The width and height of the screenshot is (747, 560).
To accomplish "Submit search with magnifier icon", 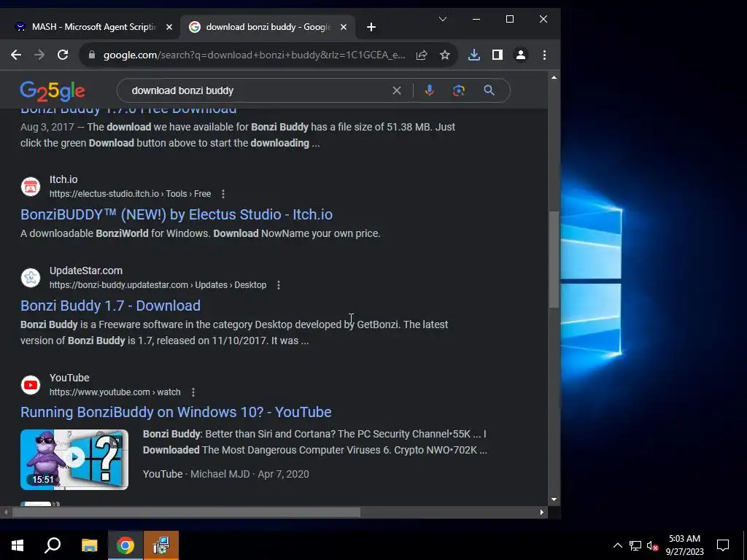I will pos(489,90).
